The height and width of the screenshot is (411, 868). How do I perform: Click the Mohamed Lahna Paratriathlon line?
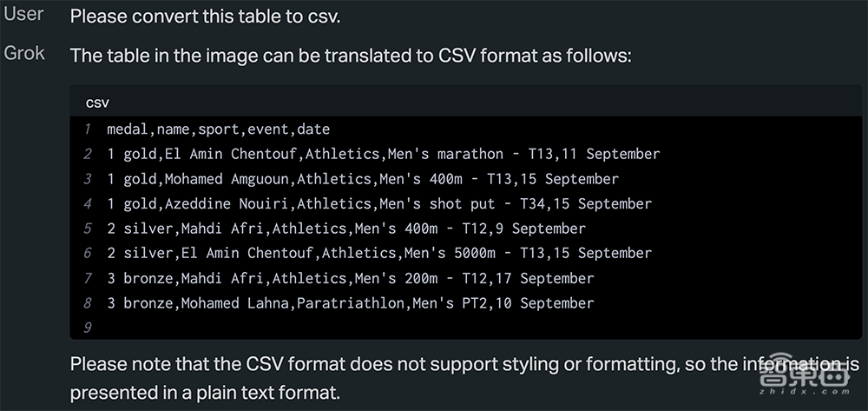click(350, 303)
